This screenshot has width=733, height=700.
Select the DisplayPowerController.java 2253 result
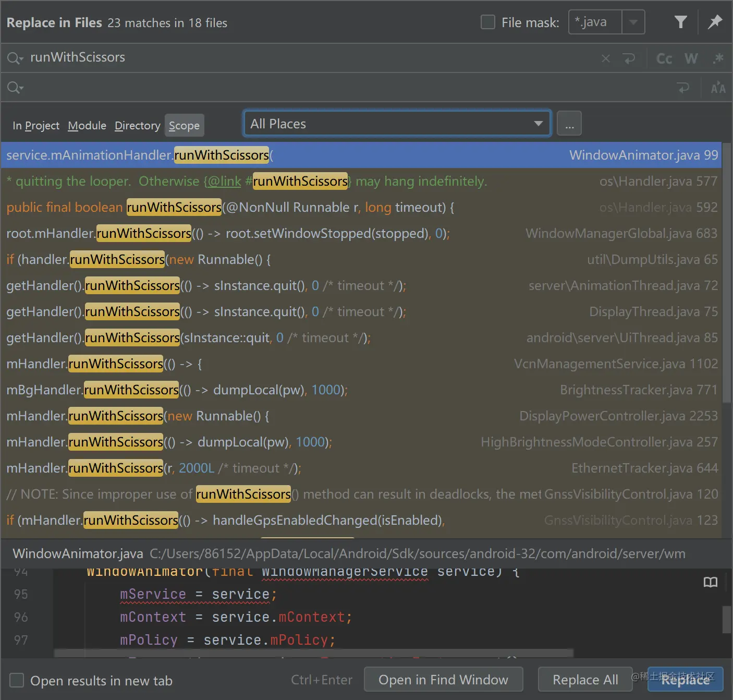point(362,416)
